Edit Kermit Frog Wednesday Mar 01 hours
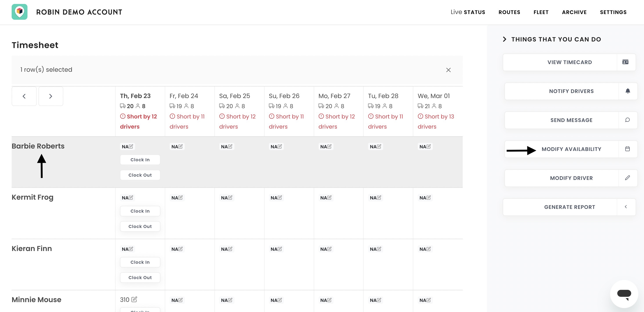Viewport: 644px width, 312px height. coord(428,198)
